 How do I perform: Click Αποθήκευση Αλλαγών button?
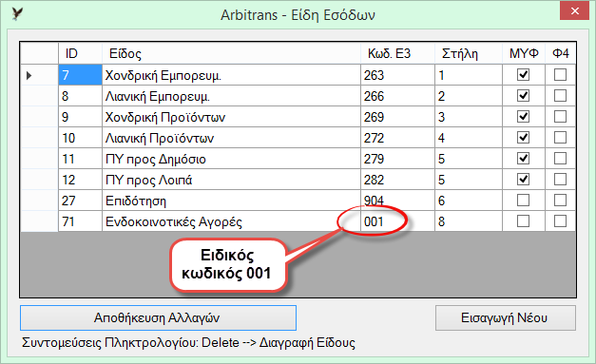pos(158,318)
